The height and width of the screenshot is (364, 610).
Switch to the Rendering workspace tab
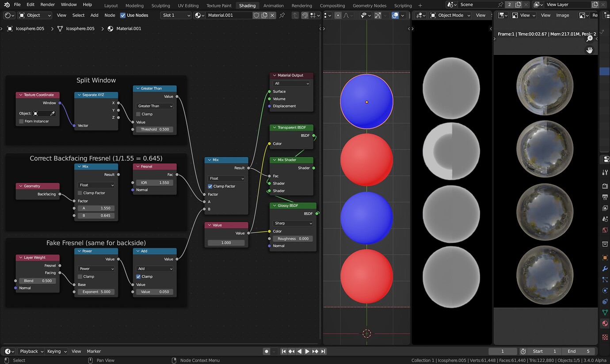tap(302, 6)
